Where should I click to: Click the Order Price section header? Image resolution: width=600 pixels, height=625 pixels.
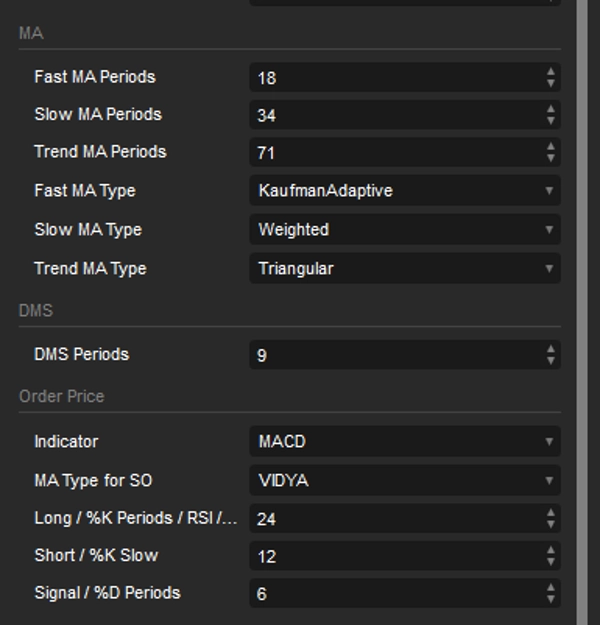(62, 397)
